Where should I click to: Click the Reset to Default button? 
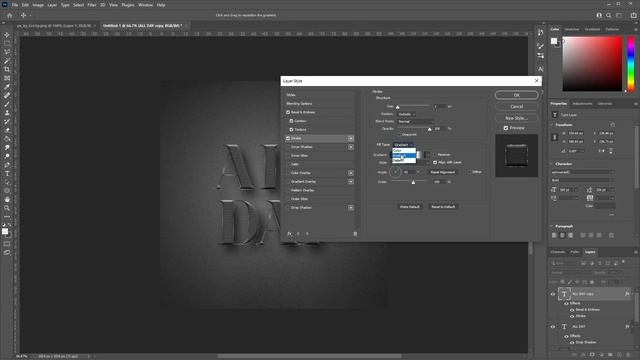pos(443,207)
